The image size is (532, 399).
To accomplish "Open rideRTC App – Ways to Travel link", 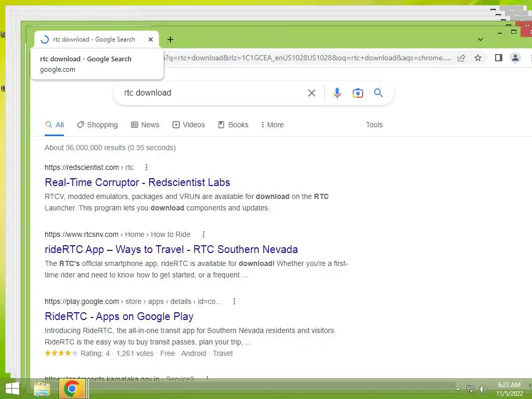I will 171,249.
